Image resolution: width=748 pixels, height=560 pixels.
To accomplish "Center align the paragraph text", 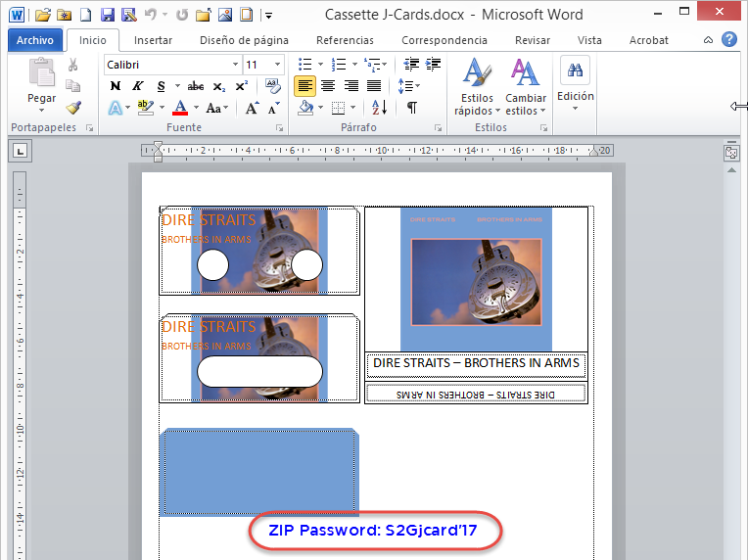I will coord(328,86).
